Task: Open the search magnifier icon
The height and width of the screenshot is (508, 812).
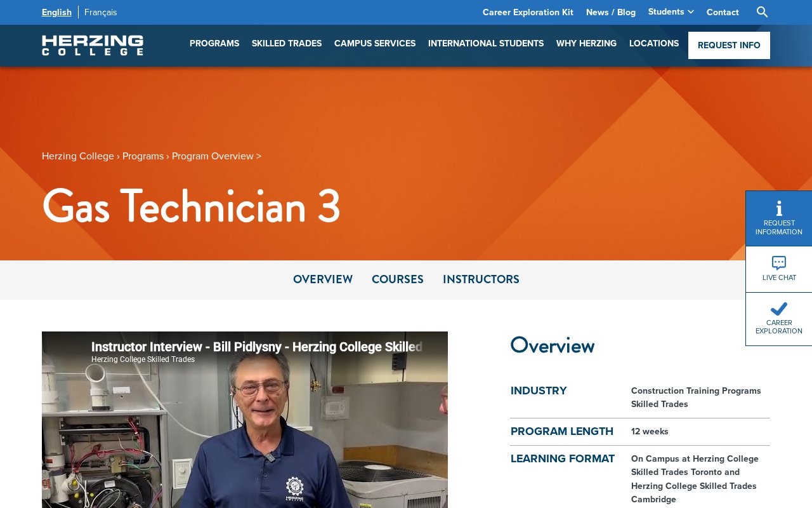Action: point(763,12)
